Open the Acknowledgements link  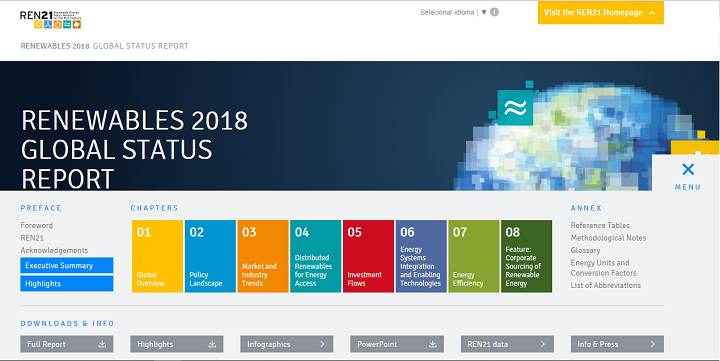point(54,250)
